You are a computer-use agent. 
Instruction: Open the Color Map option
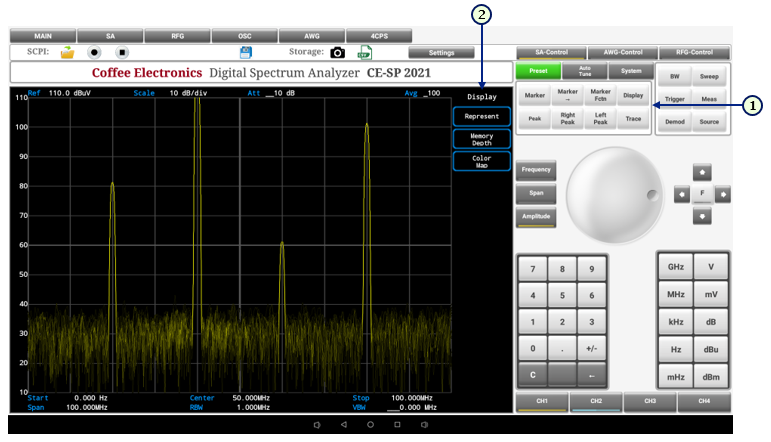tap(481, 161)
